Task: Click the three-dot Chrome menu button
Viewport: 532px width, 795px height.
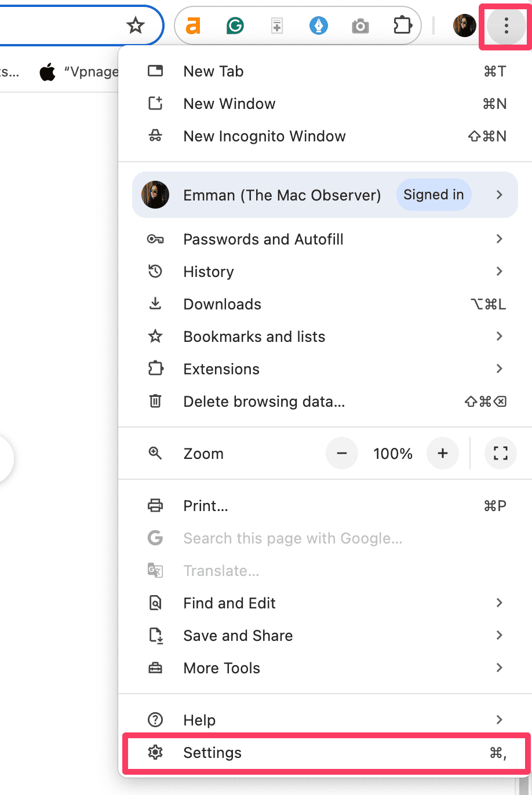Action: click(x=506, y=25)
